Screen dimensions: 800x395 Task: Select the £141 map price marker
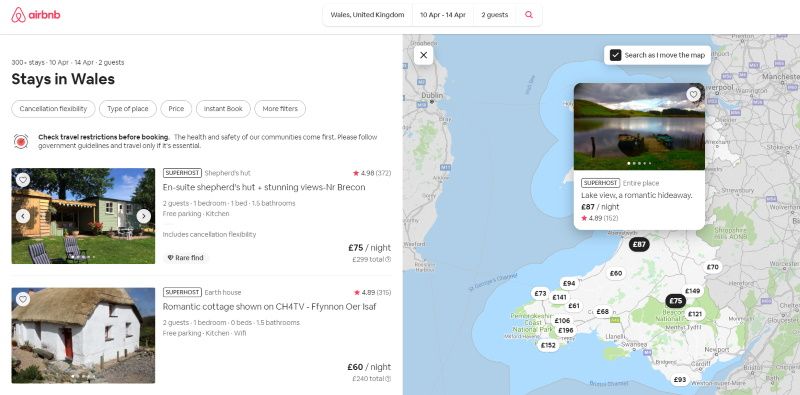tap(559, 297)
